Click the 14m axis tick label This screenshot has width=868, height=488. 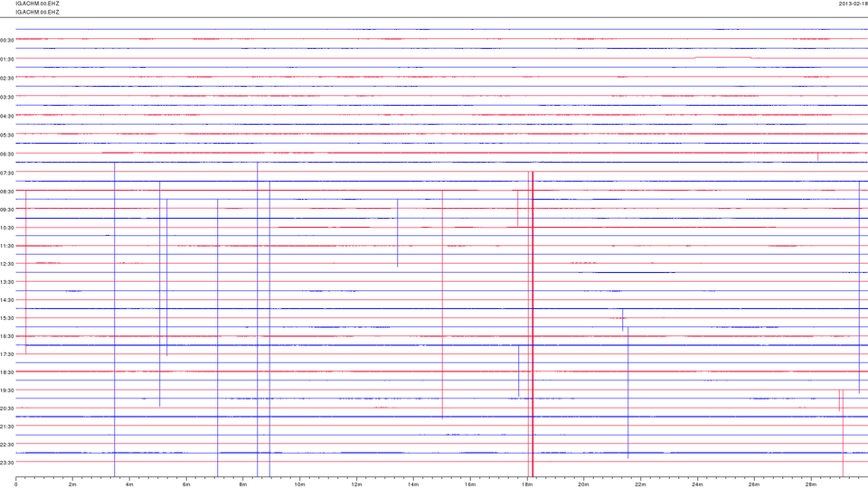click(x=413, y=484)
